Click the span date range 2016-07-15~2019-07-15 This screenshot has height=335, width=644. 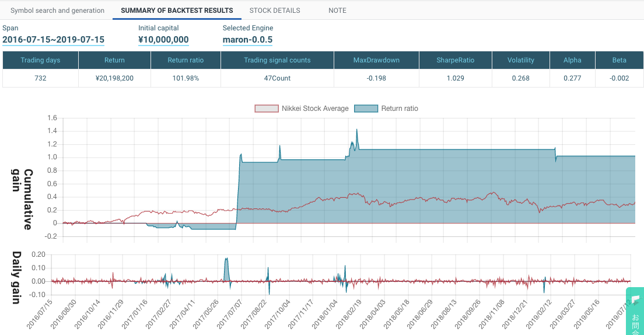click(x=54, y=40)
